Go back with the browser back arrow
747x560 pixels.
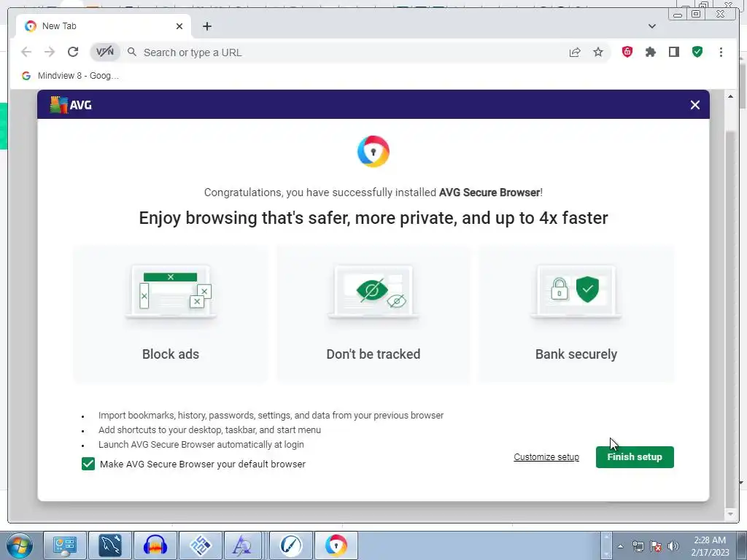(x=26, y=52)
